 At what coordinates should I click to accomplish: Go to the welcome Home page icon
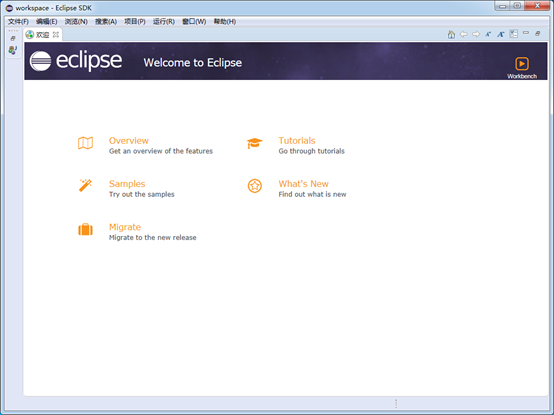[451, 34]
